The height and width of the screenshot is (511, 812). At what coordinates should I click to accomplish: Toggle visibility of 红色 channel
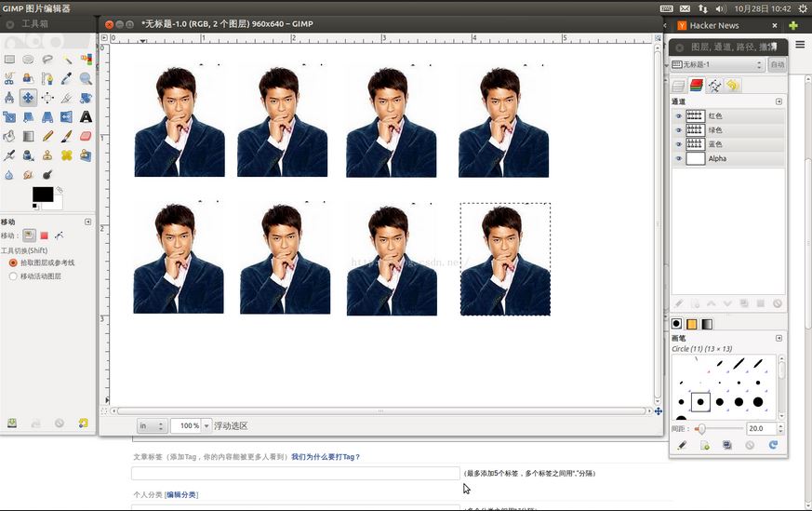[678, 116]
